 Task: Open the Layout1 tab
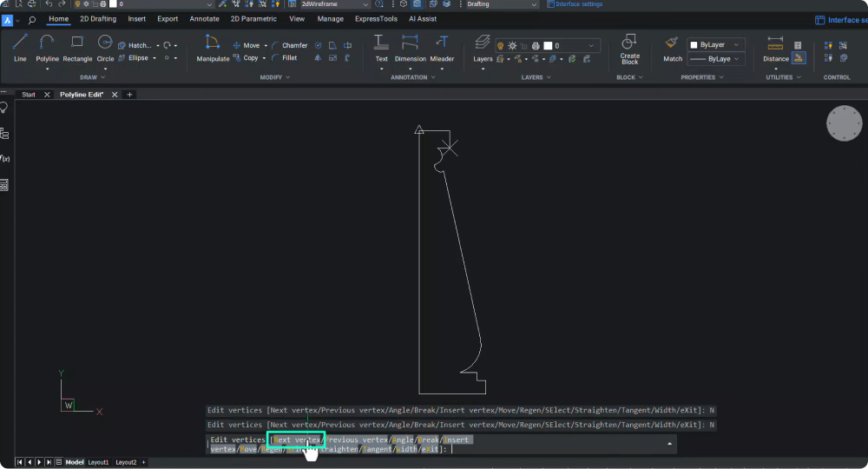[x=98, y=462]
